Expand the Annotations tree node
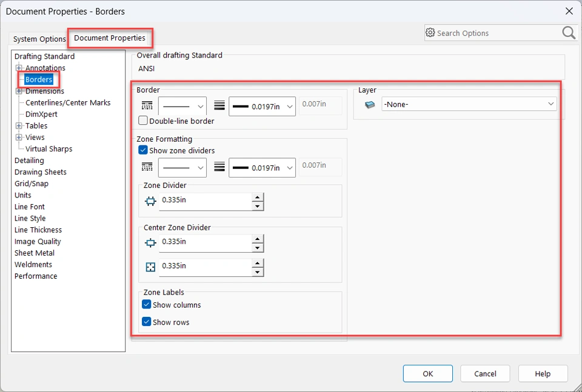This screenshot has width=582, height=392. 19,68
